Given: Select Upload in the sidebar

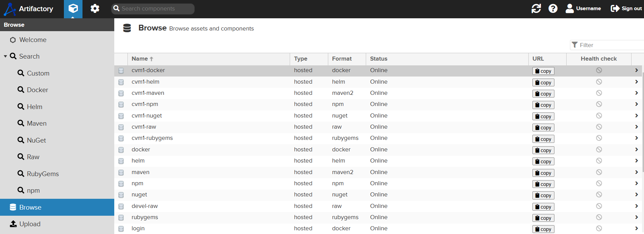Looking at the screenshot, I should click(x=30, y=224).
